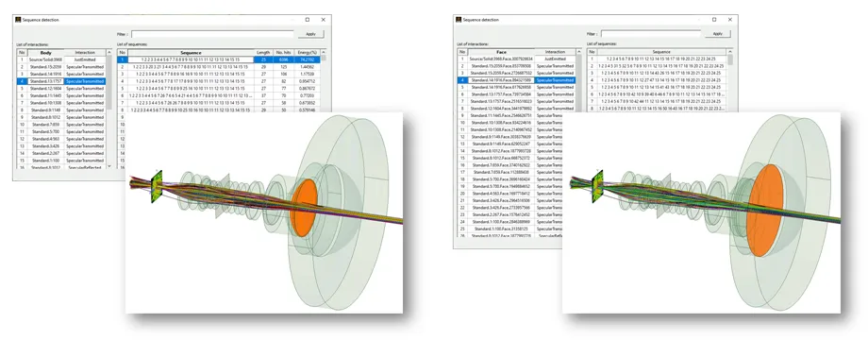
Task: Sort interactions by the Body column header
Action: (45, 53)
